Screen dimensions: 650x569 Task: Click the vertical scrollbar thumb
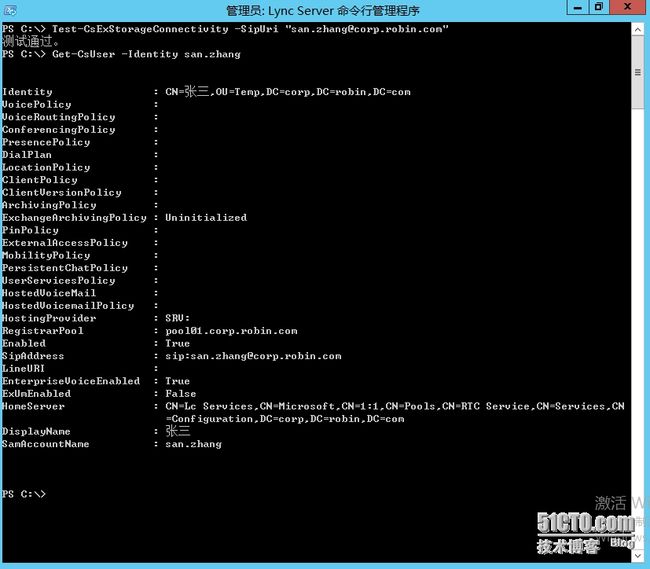pyautogui.click(x=638, y=72)
